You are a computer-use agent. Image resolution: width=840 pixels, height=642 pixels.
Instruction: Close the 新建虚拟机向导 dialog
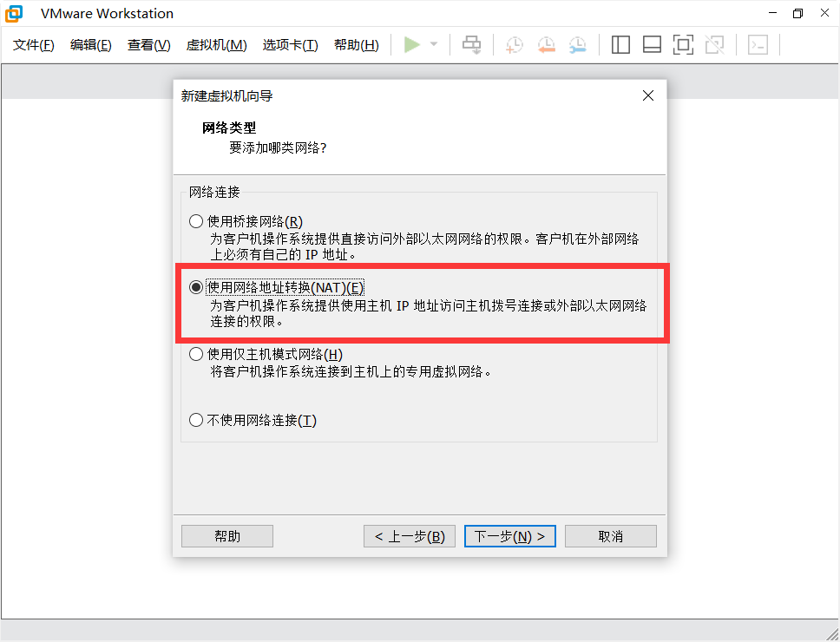tap(648, 95)
